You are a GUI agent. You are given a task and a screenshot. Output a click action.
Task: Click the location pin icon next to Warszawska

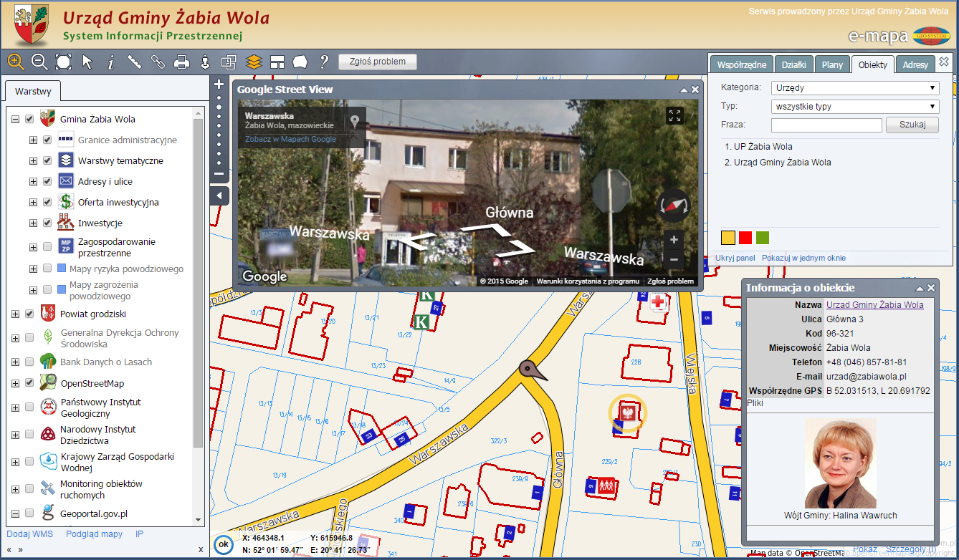(x=353, y=122)
